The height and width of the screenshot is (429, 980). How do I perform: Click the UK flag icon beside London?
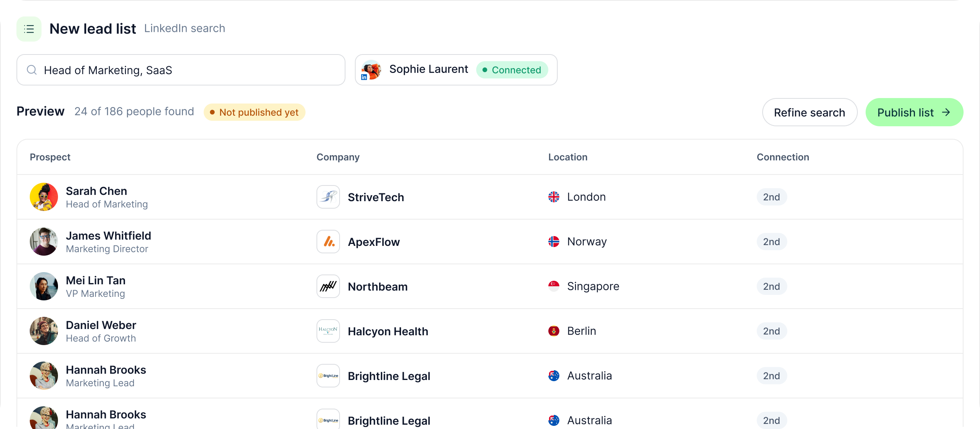[554, 197]
